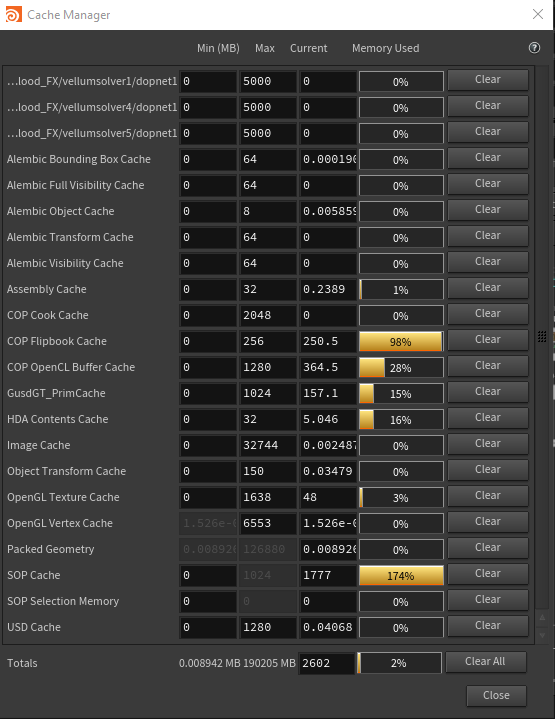Screen dimensions: 555x719
Task: Click the 'Current' column header
Action: (x=309, y=48)
